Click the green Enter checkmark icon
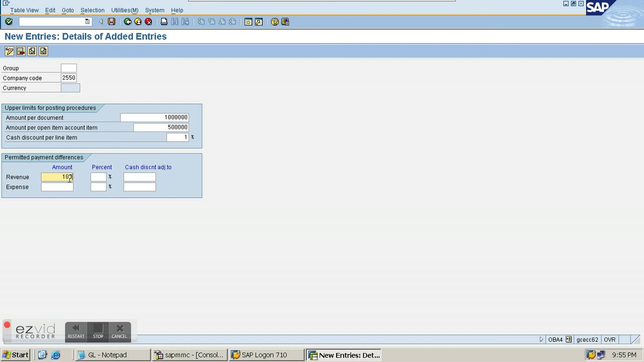 tap(9, 22)
